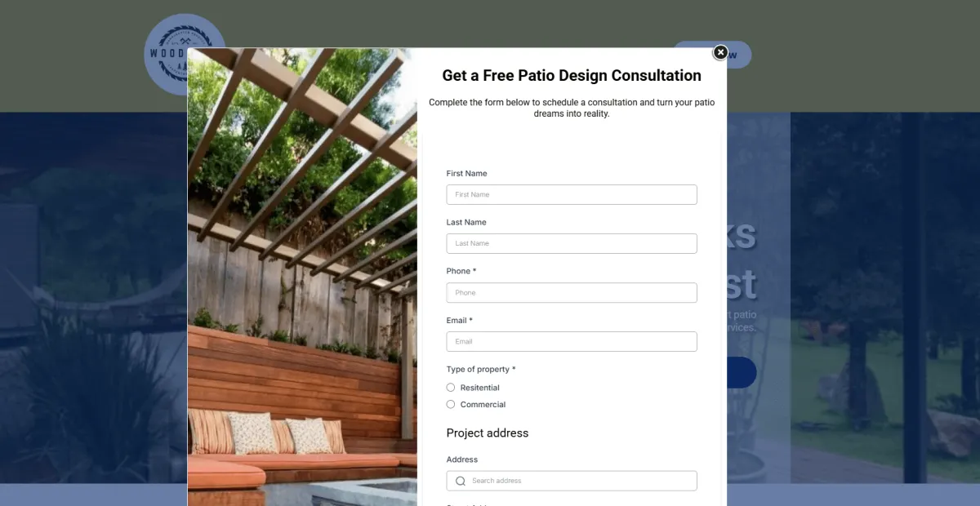
Task: Activate the Search address field
Action: 572,481
